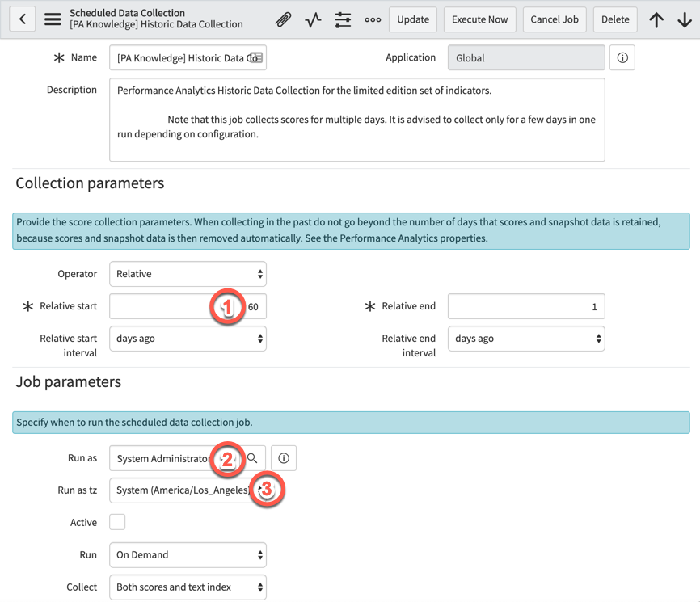The height and width of the screenshot is (602, 700).
Task: Open the Operator dropdown set to Relative
Action: (188, 274)
